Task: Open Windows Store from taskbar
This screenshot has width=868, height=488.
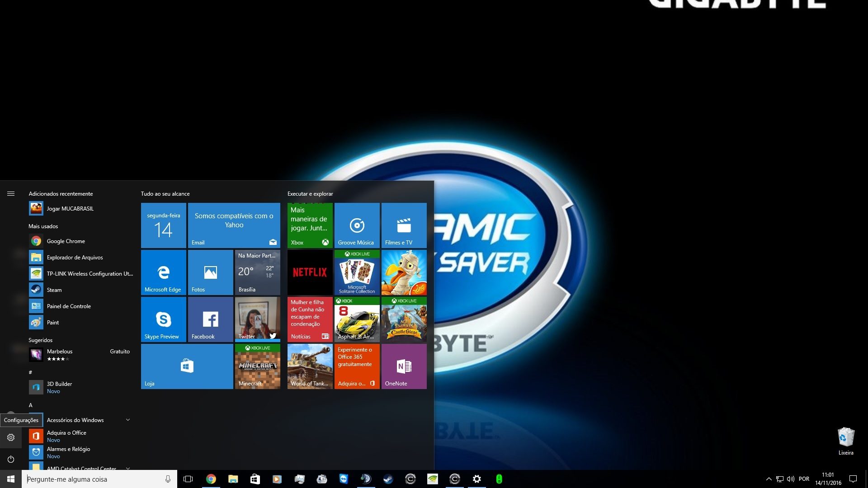Action: point(255,479)
